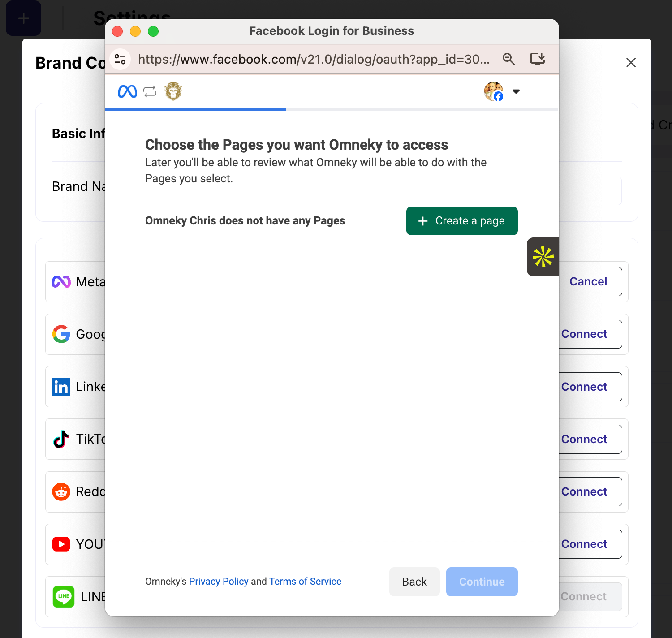Click the green maximize window button
Viewport: 672px width, 638px height.
click(x=153, y=31)
